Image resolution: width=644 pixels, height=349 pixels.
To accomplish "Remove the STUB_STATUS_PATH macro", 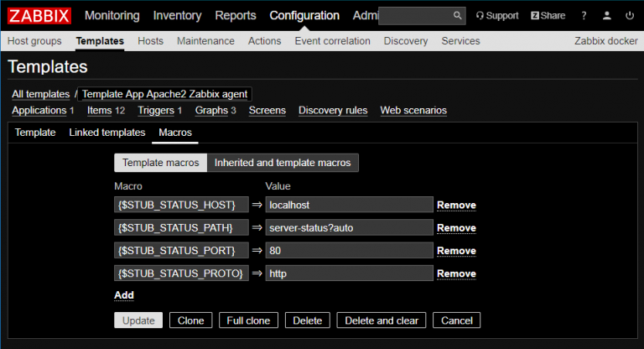I will 456,228.
